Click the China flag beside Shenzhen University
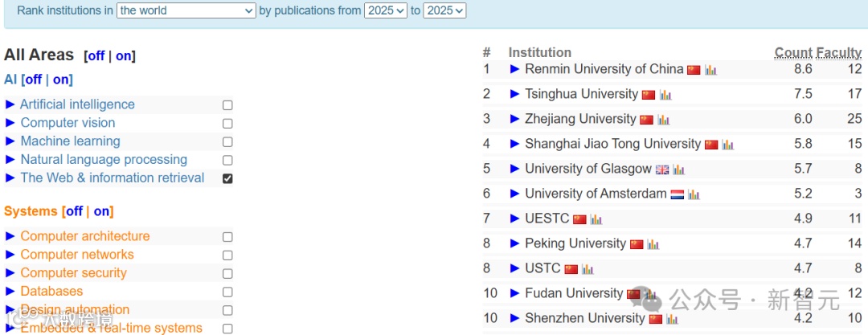The image size is (868, 335). tap(656, 320)
